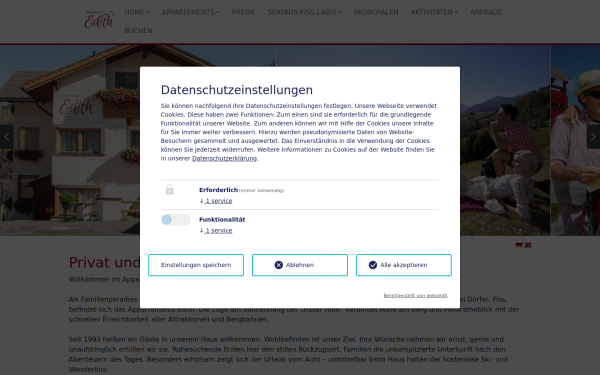
Task: Toggle the Funktionalität cookie switch
Action: 176,219
